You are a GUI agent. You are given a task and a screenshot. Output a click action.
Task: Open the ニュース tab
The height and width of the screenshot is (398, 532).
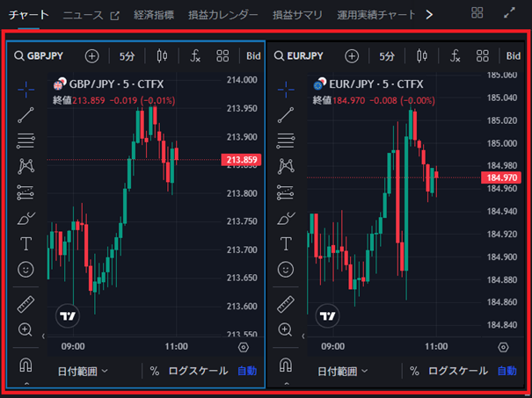tap(91, 15)
